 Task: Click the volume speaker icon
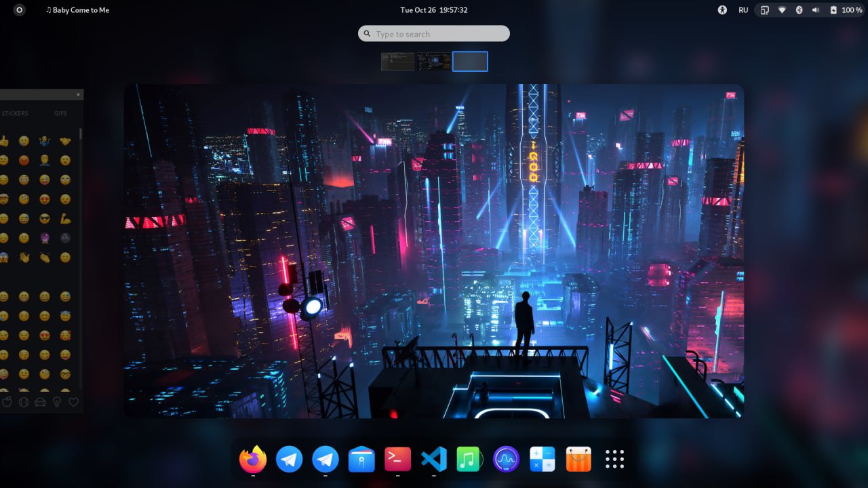point(815,10)
